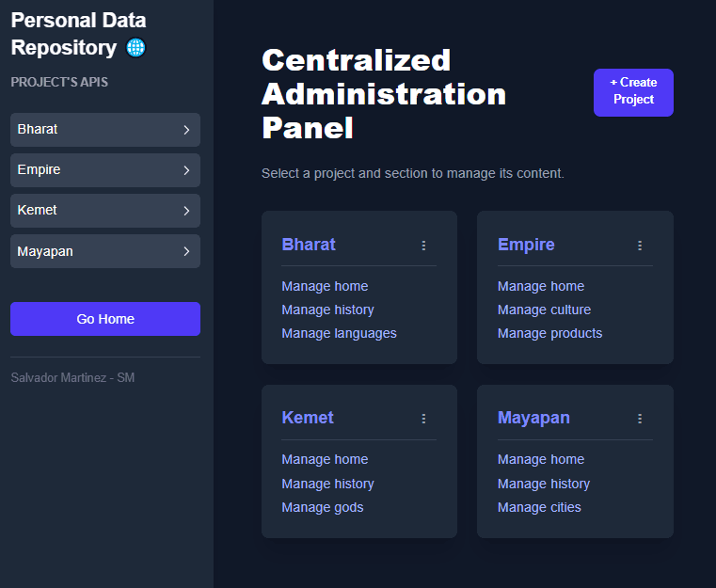Image resolution: width=716 pixels, height=588 pixels.
Task: Click the globe icon beside Repository title
Action: tap(135, 48)
